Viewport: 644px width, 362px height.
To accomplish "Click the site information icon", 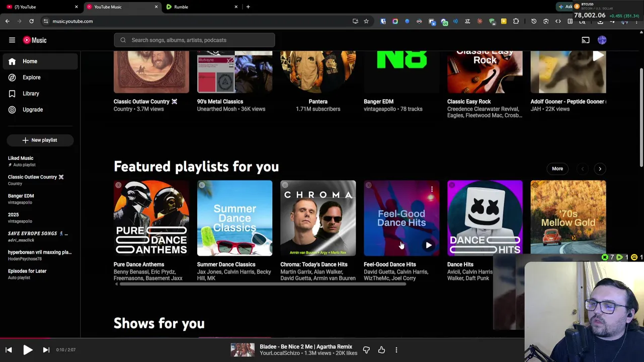I will [x=46, y=21].
